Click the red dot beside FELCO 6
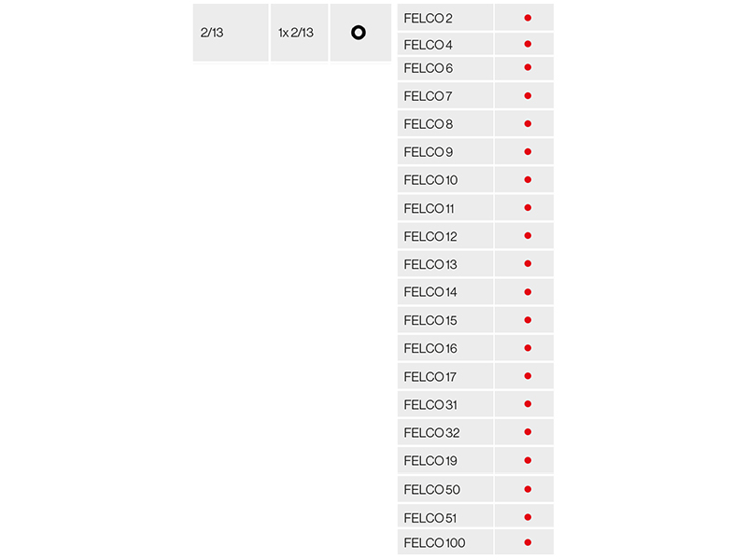 528,67
